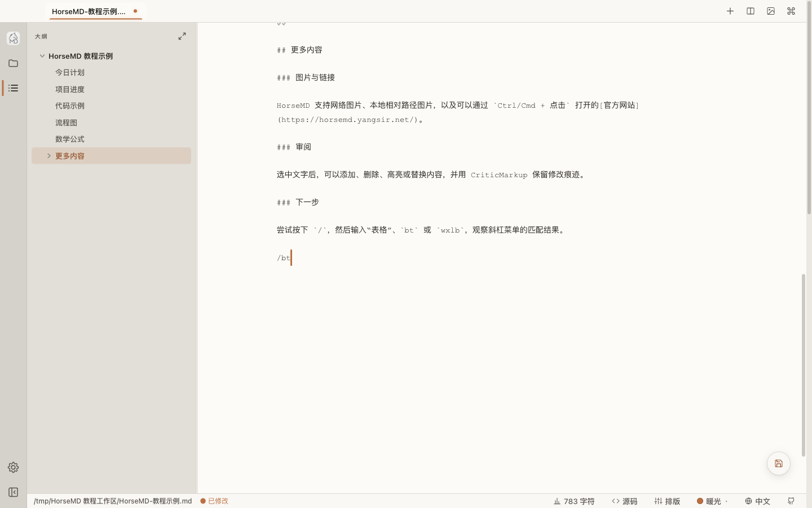Click the floating save button
The width and height of the screenshot is (812, 508).
pyautogui.click(x=779, y=463)
